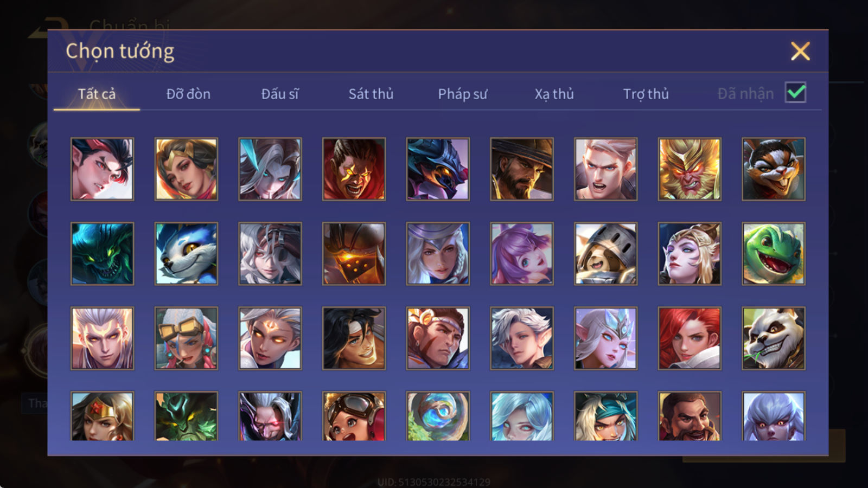Select the knight helmet sloth hero

(x=605, y=254)
